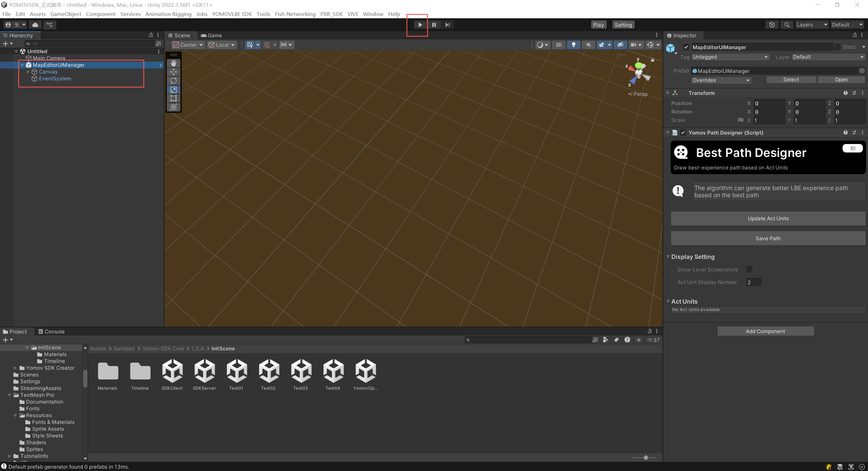
Task: Click the prefab asset picker circle icon
Action: click(862, 71)
